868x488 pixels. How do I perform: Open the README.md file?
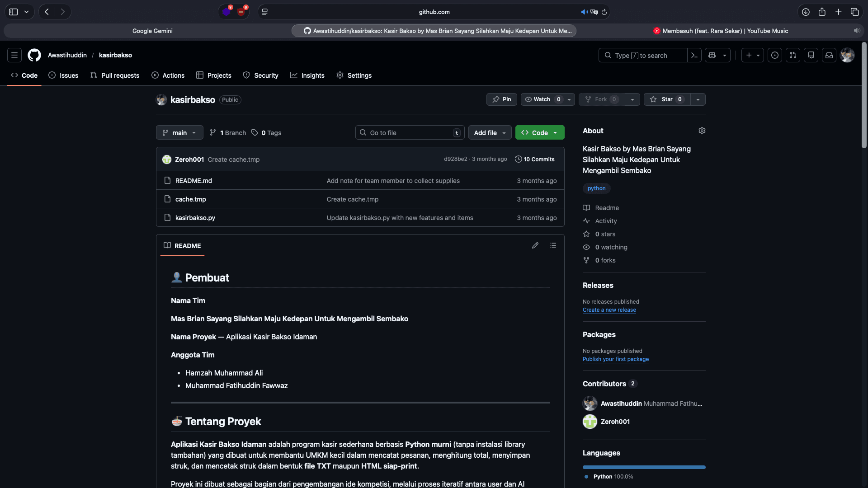click(x=193, y=181)
